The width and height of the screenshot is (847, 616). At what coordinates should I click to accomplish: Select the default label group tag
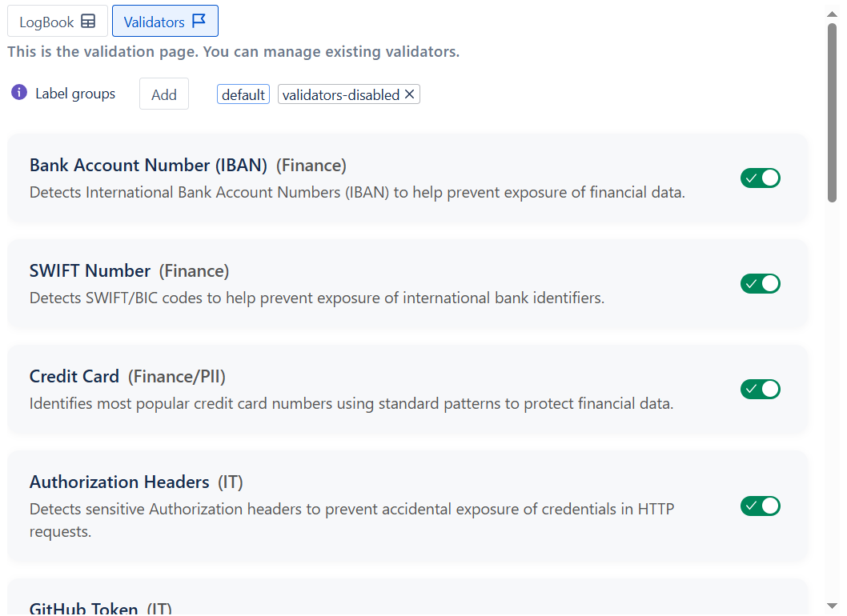[x=243, y=94]
